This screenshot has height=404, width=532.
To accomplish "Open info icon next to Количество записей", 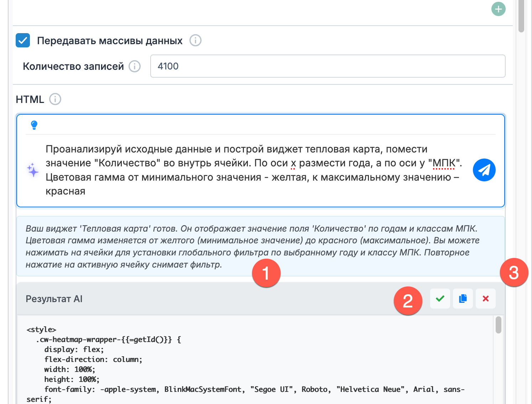I will 135,66.
